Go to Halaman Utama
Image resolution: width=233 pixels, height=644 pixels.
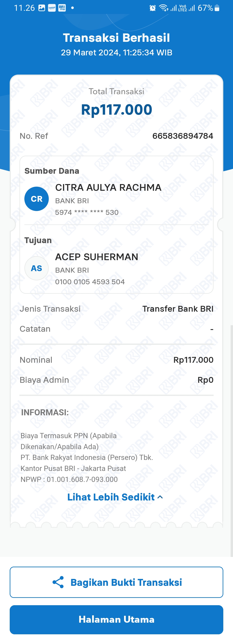point(116,619)
